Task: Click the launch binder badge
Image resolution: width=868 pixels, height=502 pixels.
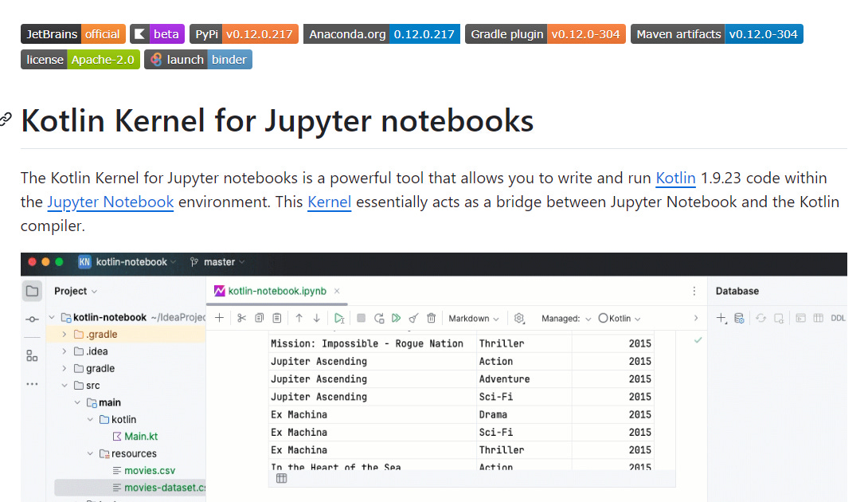Action: point(198,59)
